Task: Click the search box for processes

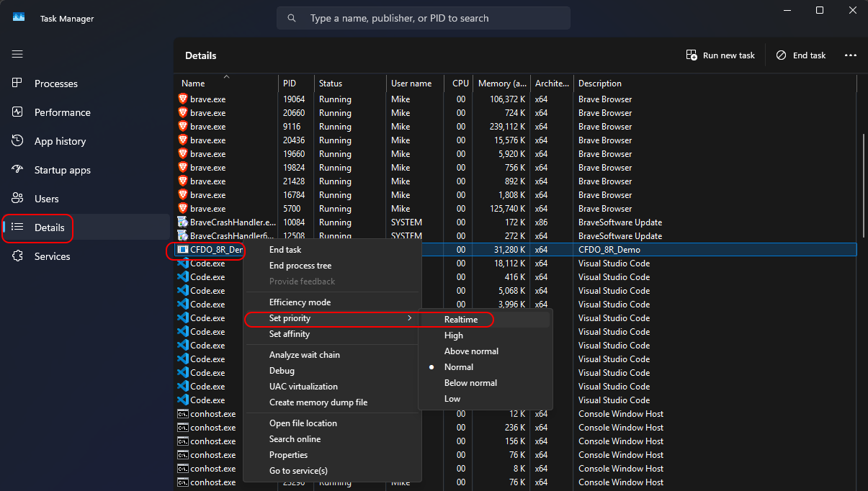Action: coord(424,18)
